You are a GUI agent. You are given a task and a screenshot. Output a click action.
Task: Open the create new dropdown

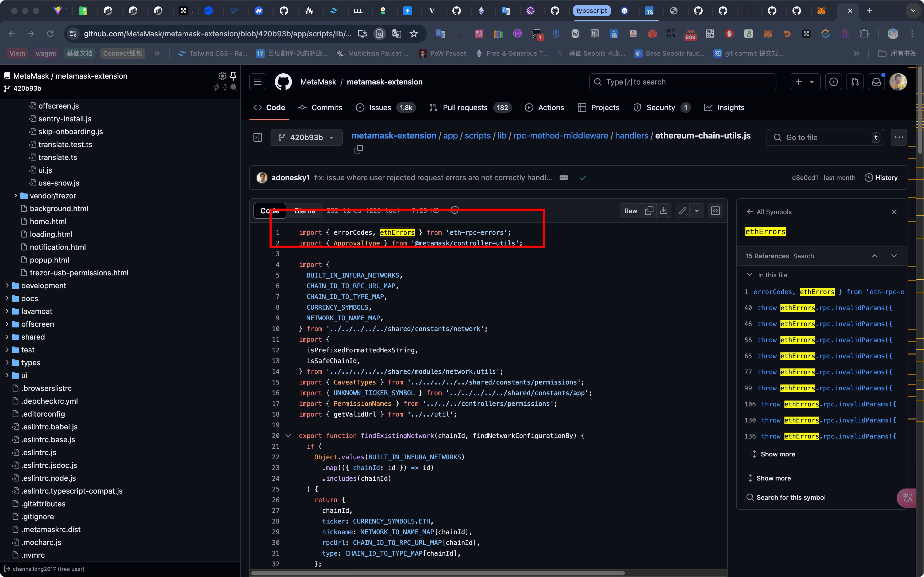coord(804,82)
